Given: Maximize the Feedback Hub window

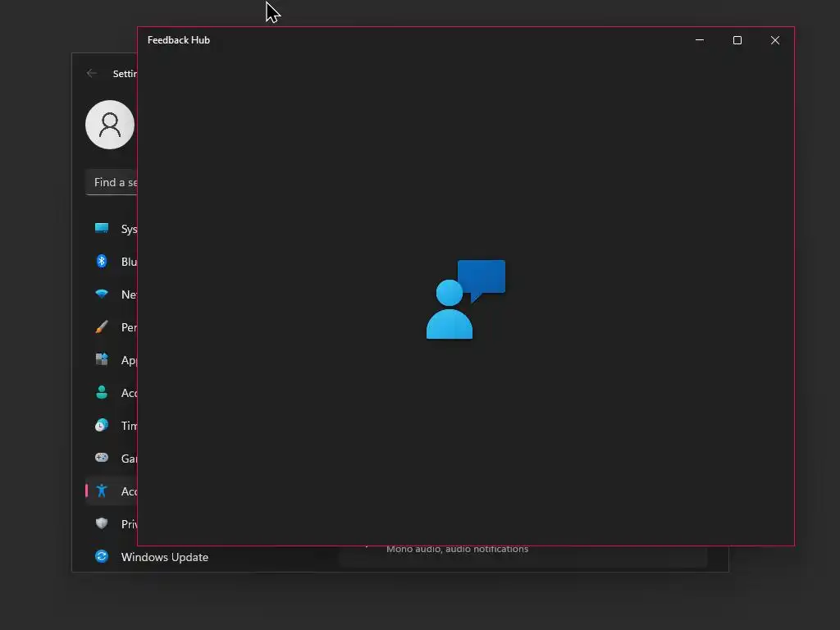Looking at the screenshot, I should (737, 40).
